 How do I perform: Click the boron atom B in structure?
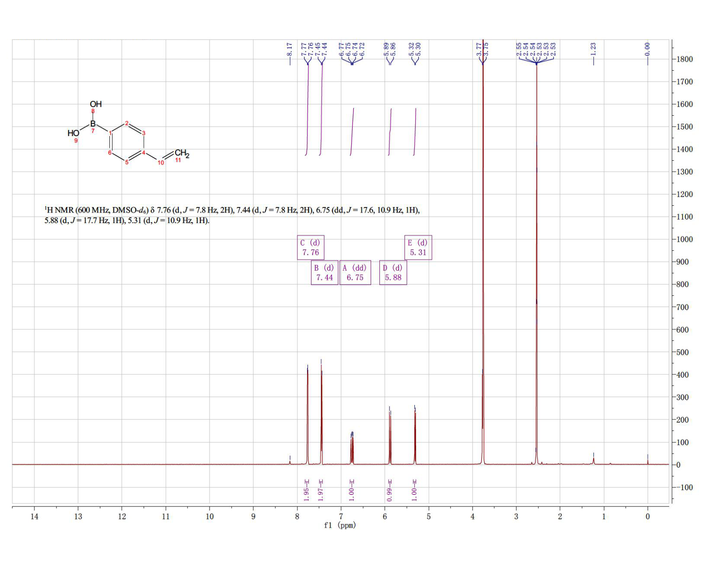click(x=93, y=123)
